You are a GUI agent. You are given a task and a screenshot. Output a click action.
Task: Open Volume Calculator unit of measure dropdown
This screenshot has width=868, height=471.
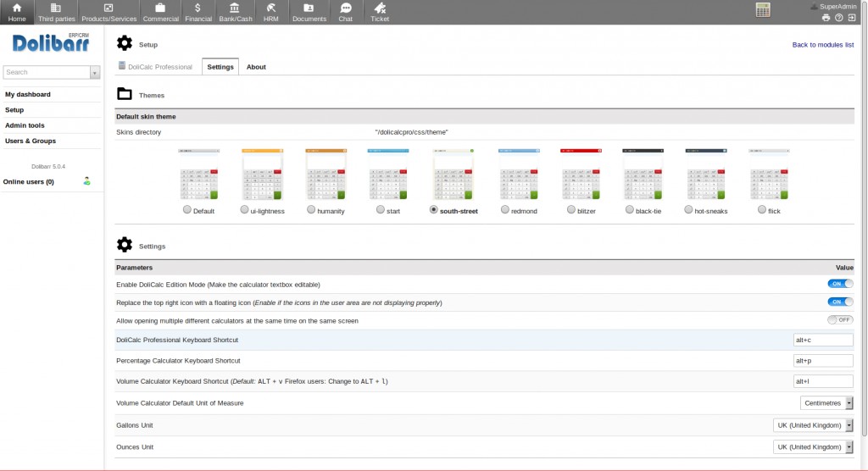(826, 403)
